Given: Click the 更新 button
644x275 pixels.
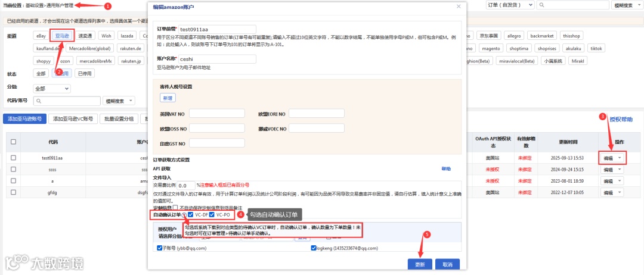Looking at the screenshot, I should (420, 264).
